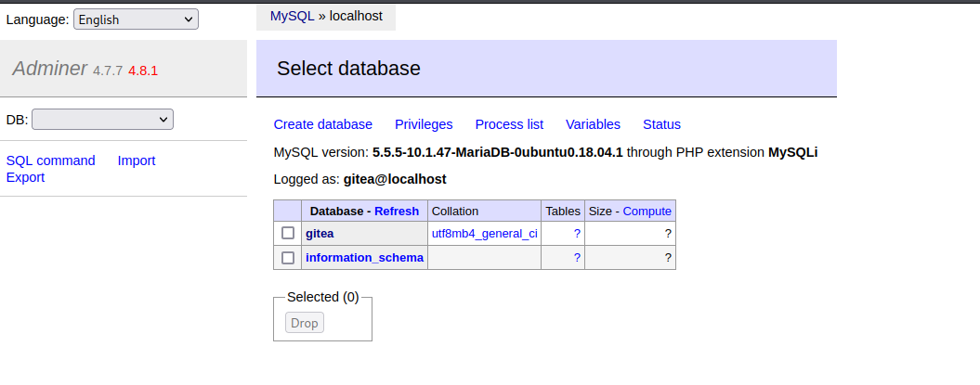Open server Variables page
Screen dimensions: 980x385
(x=593, y=124)
